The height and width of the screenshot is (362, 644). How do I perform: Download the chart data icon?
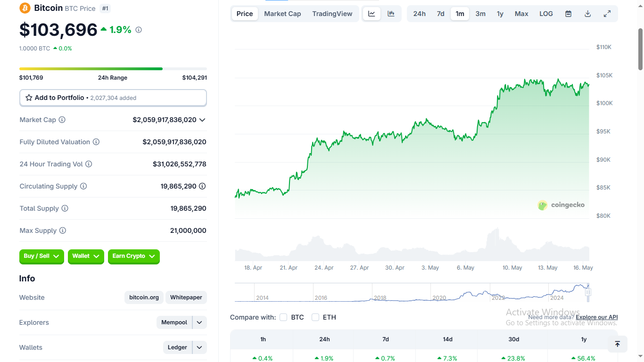tap(587, 14)
